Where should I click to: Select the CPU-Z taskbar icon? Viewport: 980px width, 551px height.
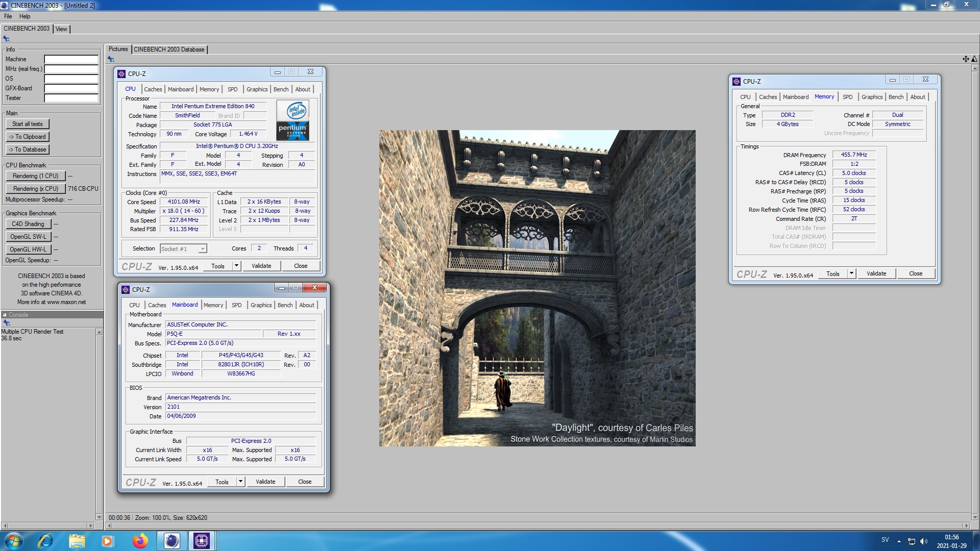pyautogui.click(x=202, y=541)
